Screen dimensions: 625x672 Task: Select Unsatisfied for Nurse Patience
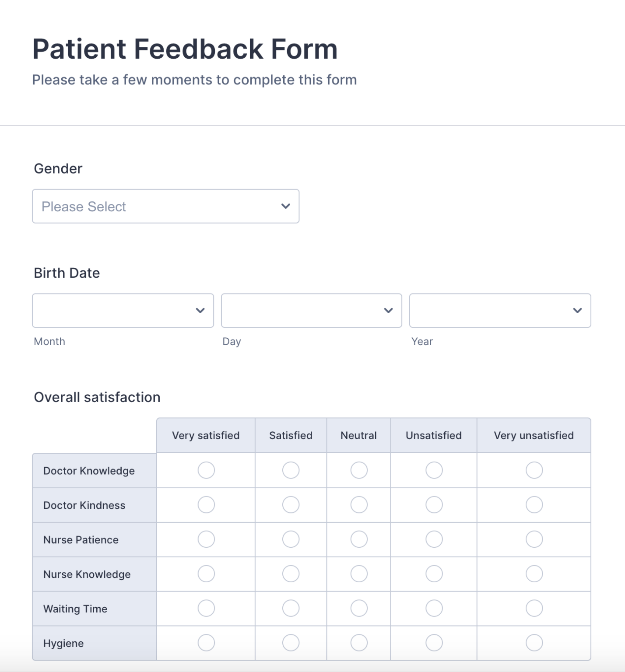tap(433, 539)
